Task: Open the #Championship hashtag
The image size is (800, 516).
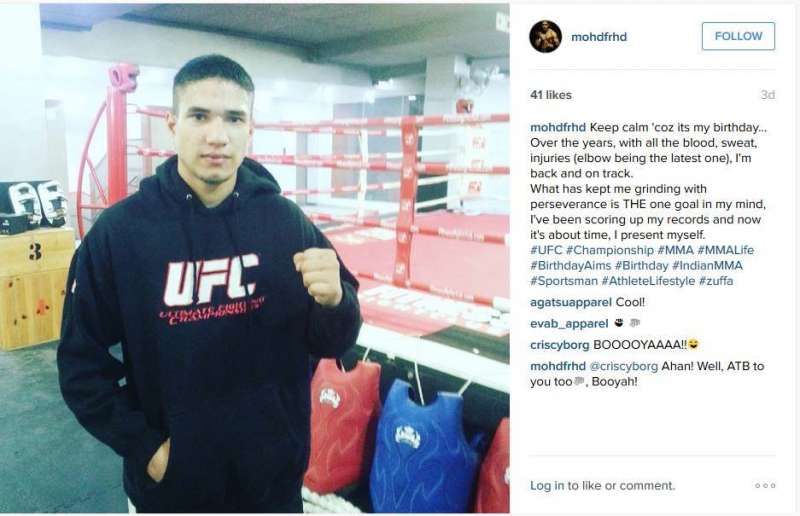Action: click(610, 250)
